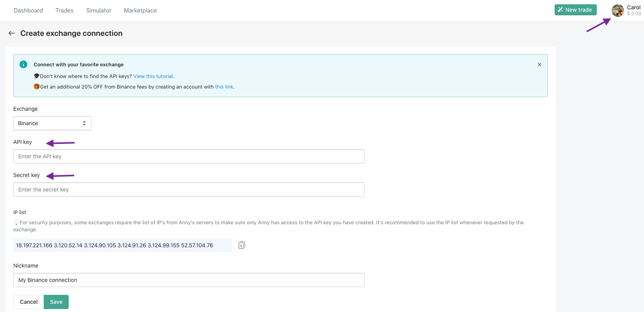Open the Exchange dropdown showing Binance
The image size is (644, 312).
(52, 123)
